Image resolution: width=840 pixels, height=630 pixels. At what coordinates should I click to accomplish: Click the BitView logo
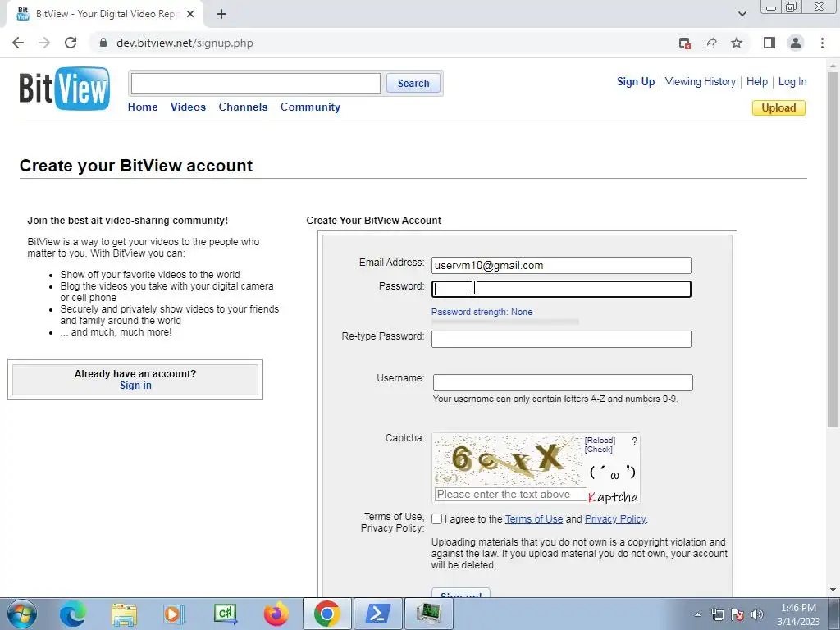(x=64, y=89)
